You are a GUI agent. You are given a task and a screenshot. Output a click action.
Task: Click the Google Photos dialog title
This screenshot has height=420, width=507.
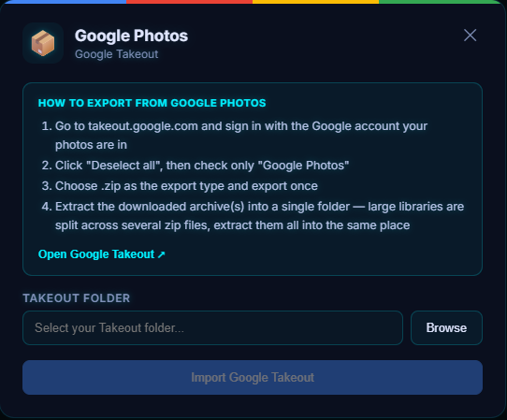[x=131, y=36]
